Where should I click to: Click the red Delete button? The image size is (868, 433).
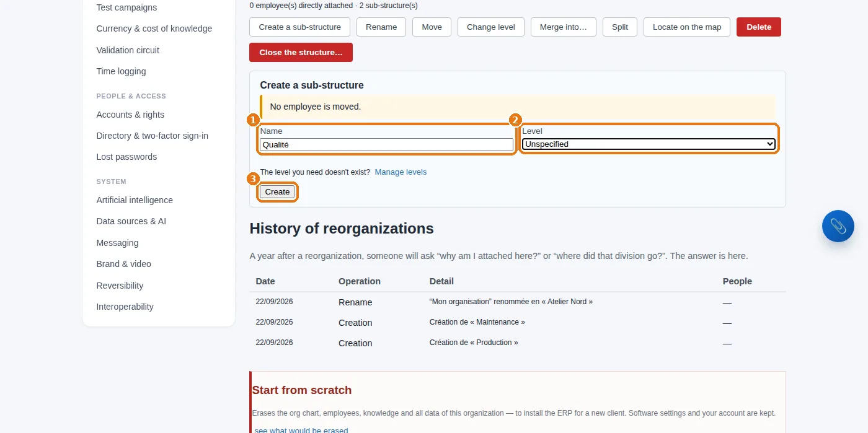coord(759,27)
